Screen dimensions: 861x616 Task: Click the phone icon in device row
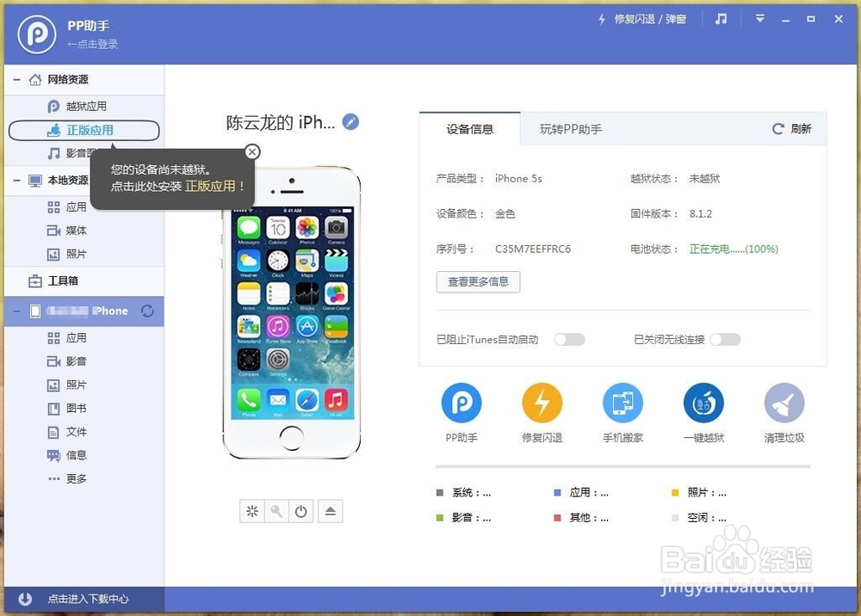click(x=35, y=311)
